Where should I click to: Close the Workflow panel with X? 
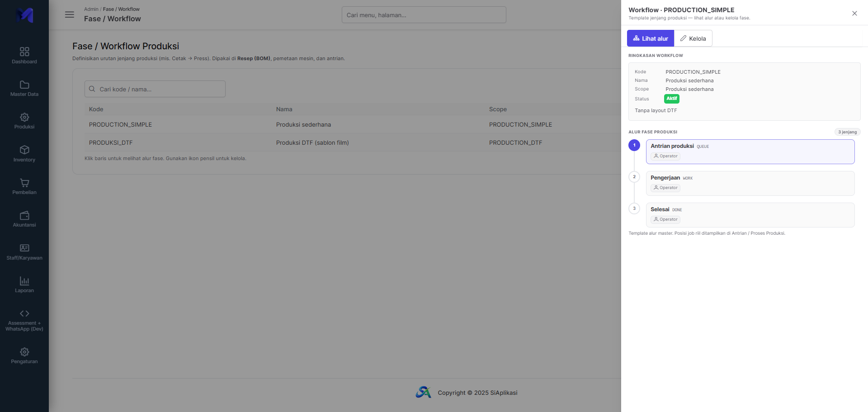point(854,13)
